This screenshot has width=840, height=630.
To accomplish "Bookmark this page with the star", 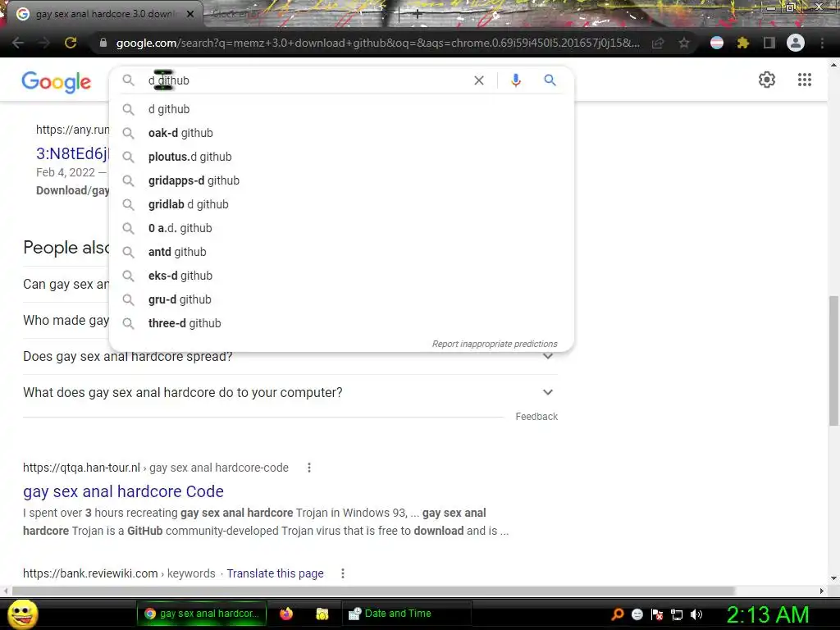I will (684, 43).
